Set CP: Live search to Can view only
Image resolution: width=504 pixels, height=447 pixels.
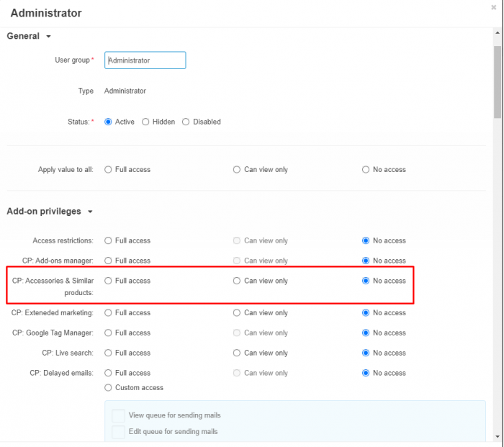point(237,353)
